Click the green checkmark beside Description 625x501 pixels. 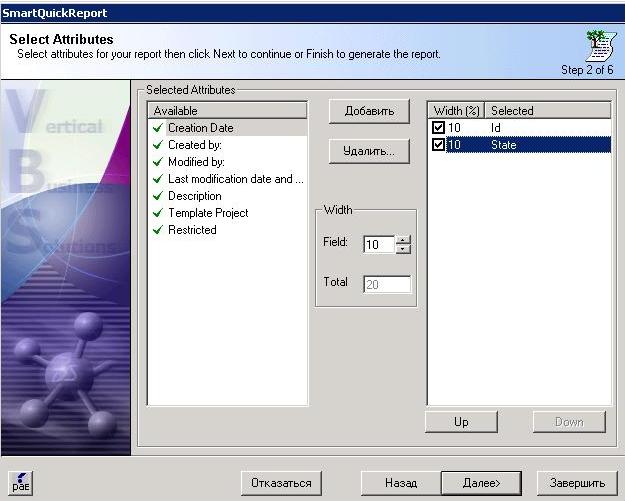pos(158,196)
